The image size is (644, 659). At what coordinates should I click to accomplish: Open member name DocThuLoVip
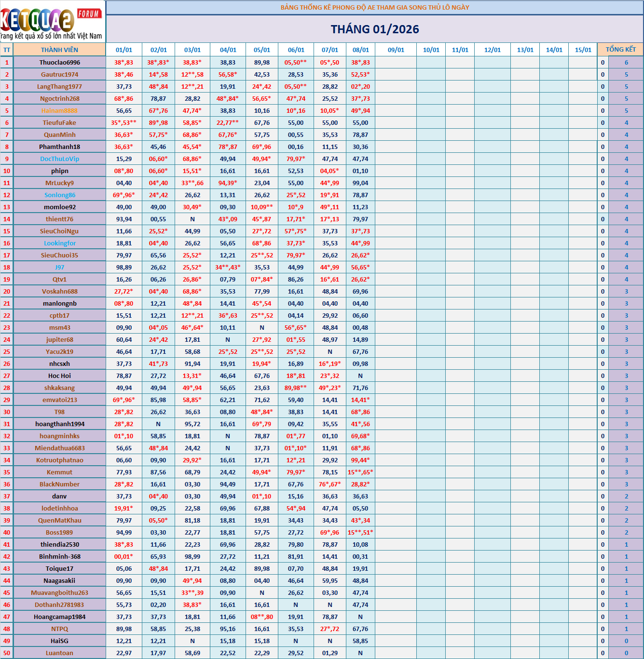[60, 159]
